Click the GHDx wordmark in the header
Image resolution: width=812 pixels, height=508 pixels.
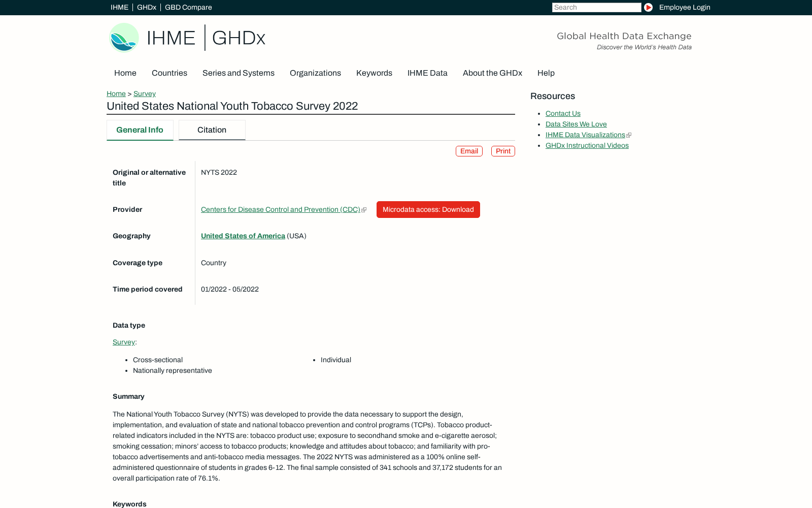239,38
